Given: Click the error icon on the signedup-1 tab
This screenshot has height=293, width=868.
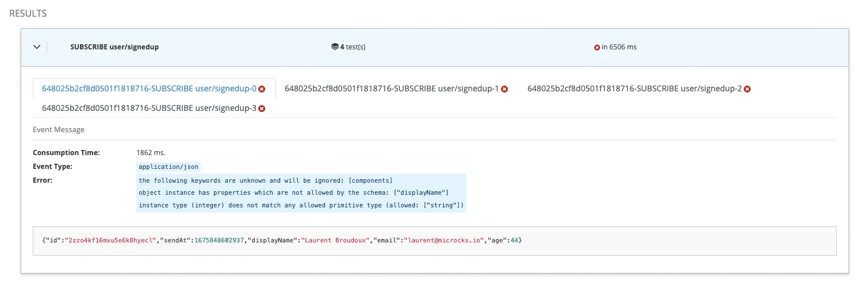Looking at the screenshot, I should 504,89.
